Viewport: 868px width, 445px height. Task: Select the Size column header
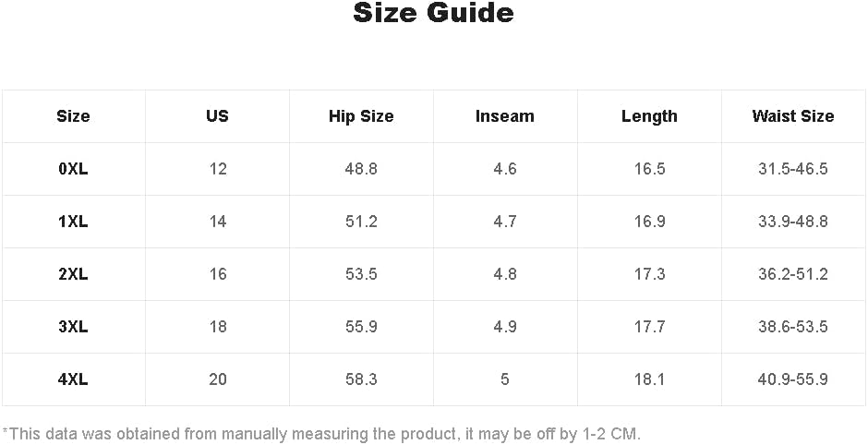[73, 116]
